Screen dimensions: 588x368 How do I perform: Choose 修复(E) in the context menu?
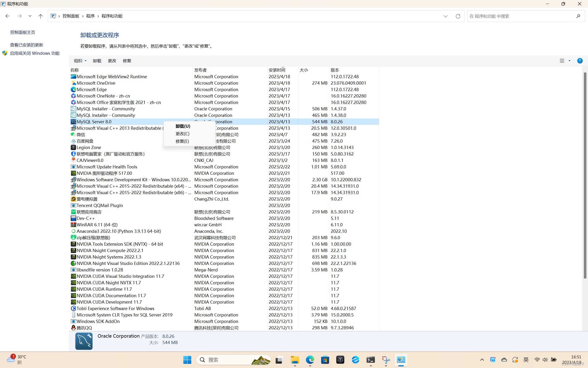(x=189, y=141)
